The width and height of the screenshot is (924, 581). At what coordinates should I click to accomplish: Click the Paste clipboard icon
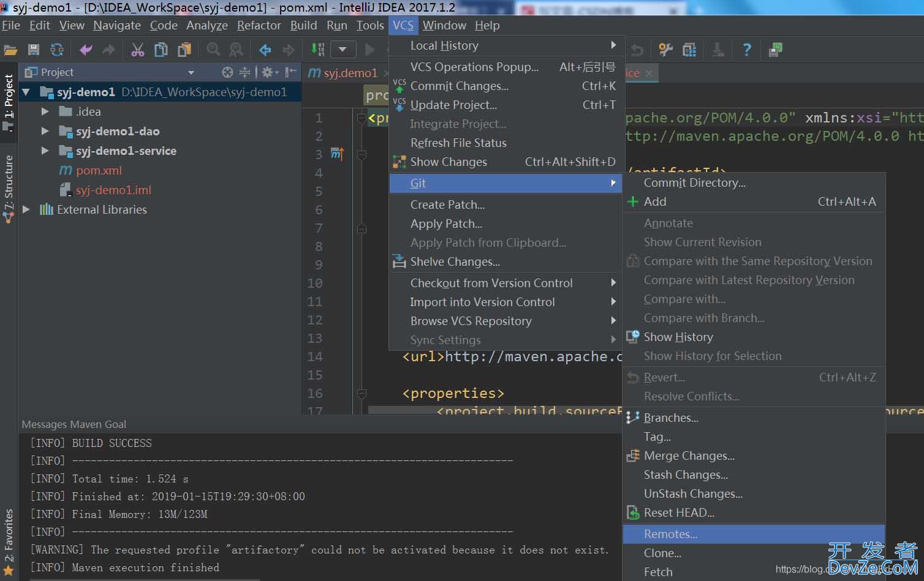184,50
